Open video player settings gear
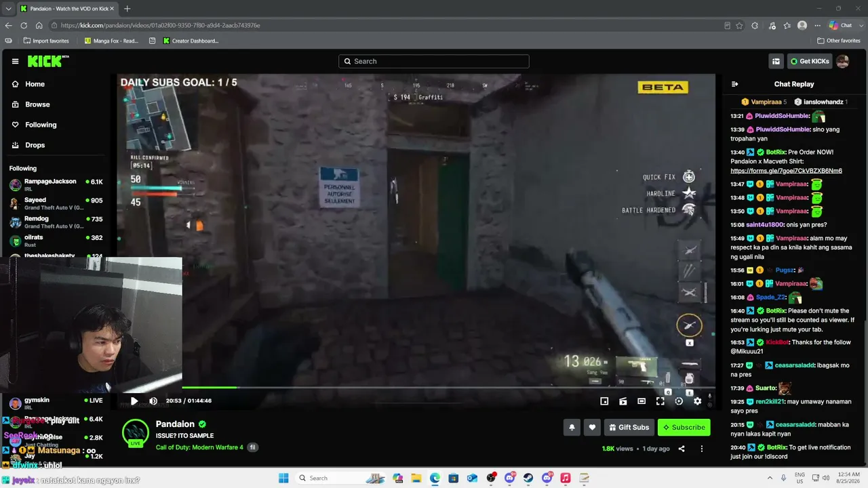The width and height of the screenshot is (868, 488). (x=697, y=401)
